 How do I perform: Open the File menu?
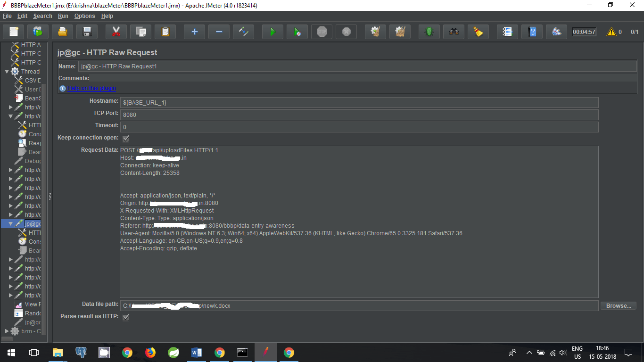[7, 16]
